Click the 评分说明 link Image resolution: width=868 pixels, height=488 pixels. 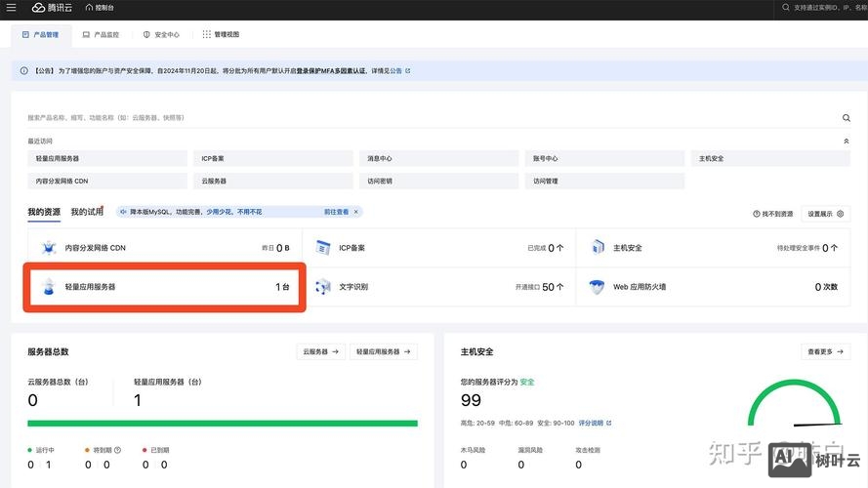click(x=595, y=424)
